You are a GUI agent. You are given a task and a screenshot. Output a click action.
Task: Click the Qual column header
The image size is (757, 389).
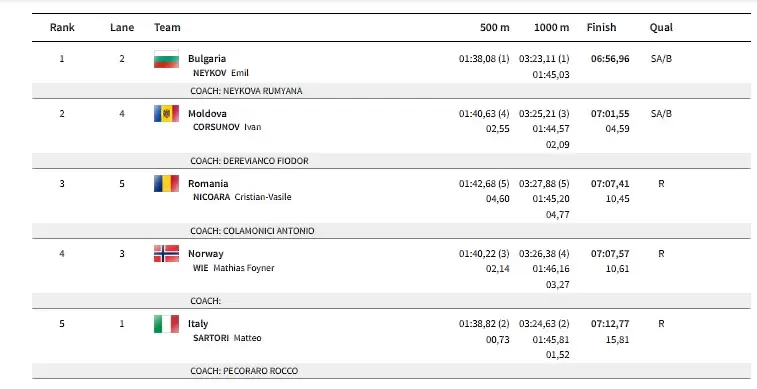[x=661, y=28]
